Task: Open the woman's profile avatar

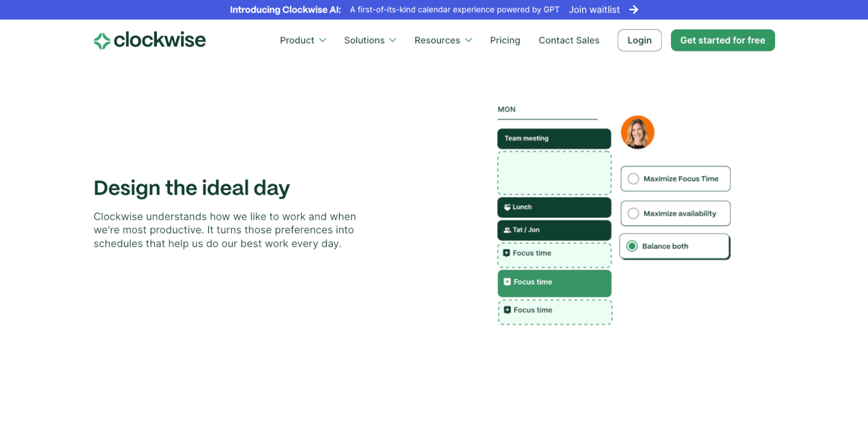Action: pos(637,132)
